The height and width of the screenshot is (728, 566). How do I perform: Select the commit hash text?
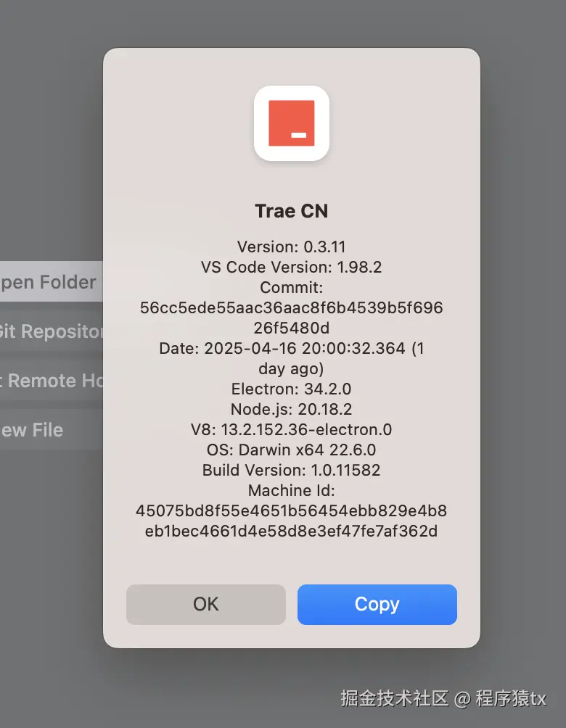pyautogui.click(x=292, y=317)
